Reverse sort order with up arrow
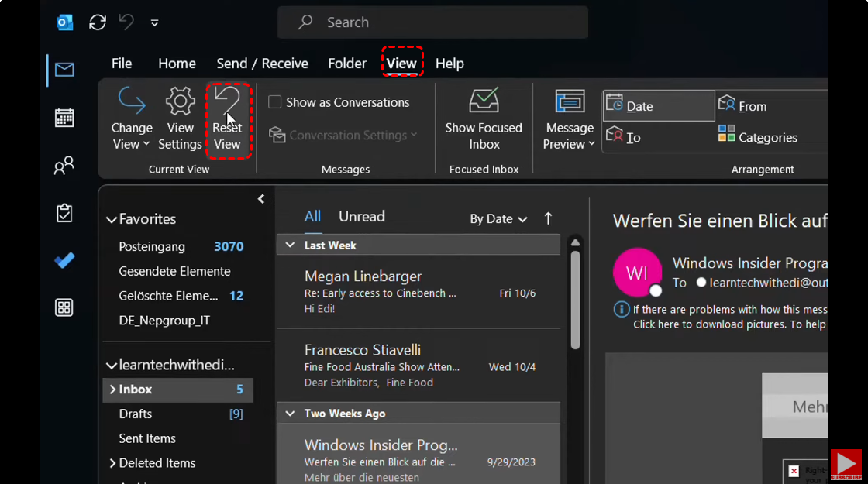Viewport: 868px width, 484px height. pos(548,218)
